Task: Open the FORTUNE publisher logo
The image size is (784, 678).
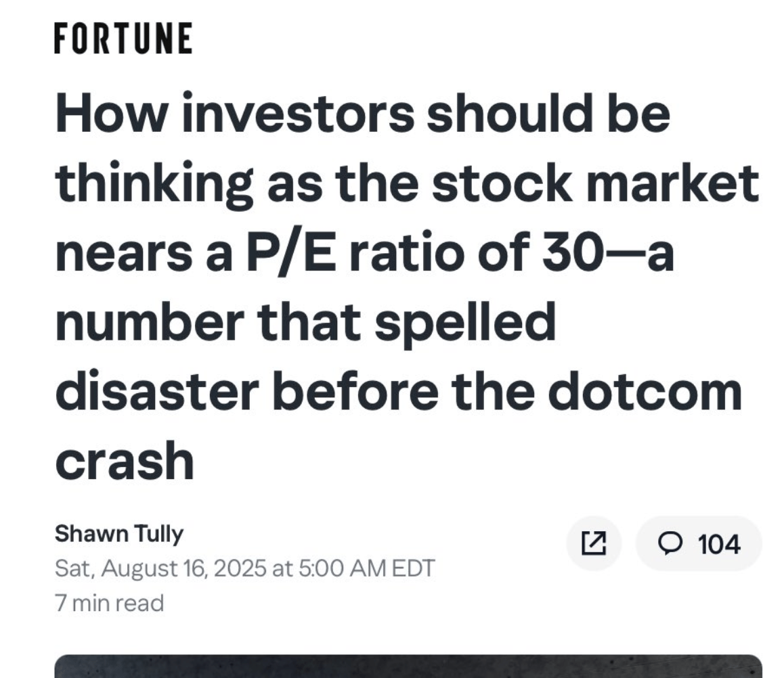Action: tap(123, 38)
